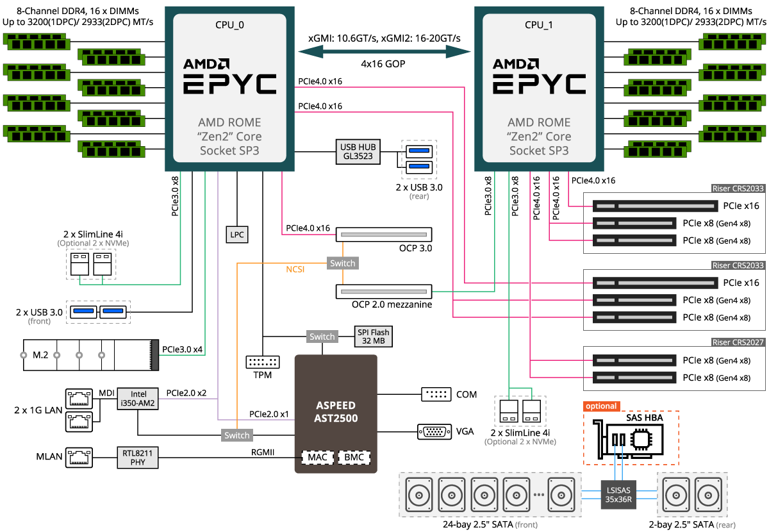Click the OCP 3.0 slot connector
This screenshot has height=532, width=769.
click(384, 235)
